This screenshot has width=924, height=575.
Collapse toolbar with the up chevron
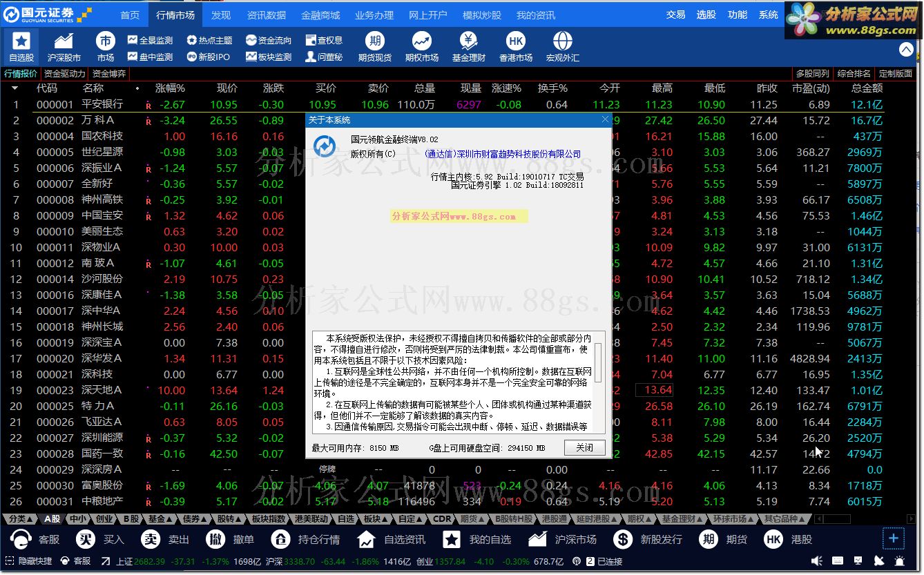pos(906,50)
